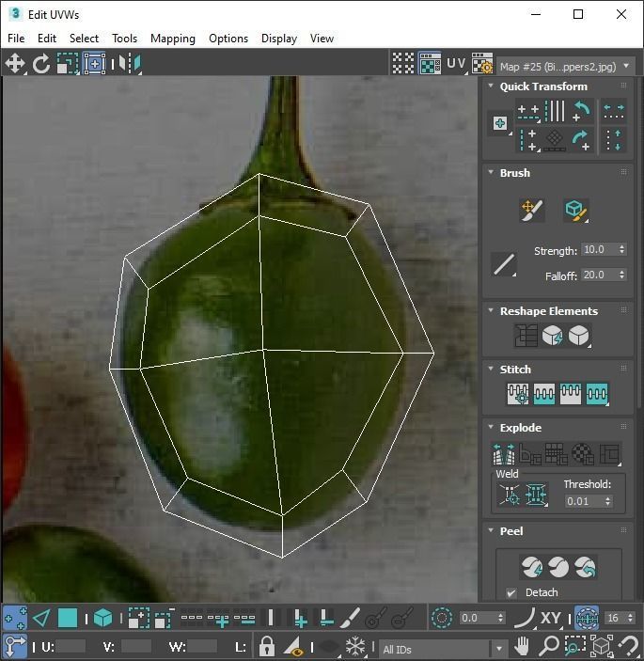Click Align Vertically to Pivot in Quick Transform
This screenshot has width=644, height=661.
528,140
